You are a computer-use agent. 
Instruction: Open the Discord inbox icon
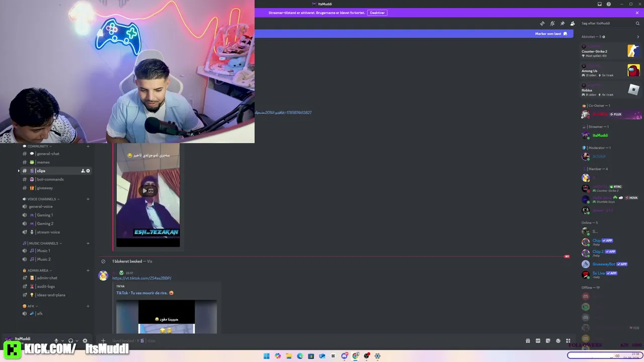[600, 4]
